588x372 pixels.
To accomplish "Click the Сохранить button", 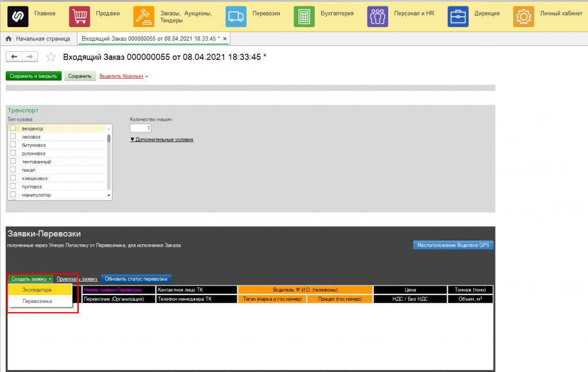I will 80,76.
